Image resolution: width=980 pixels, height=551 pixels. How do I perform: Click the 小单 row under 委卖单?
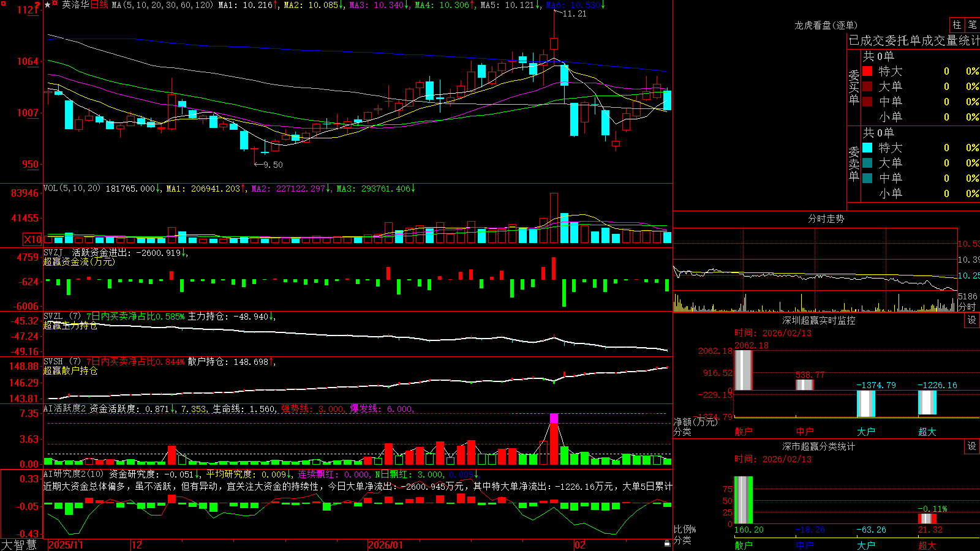pos(921,193)
